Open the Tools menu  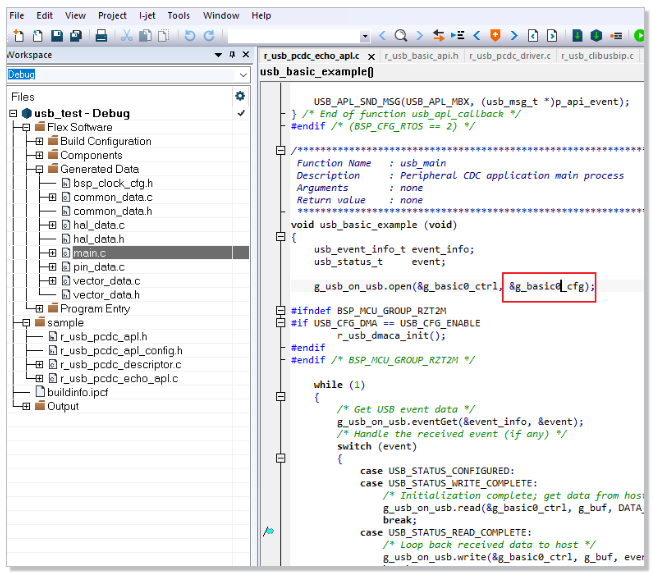coord(179,16)
